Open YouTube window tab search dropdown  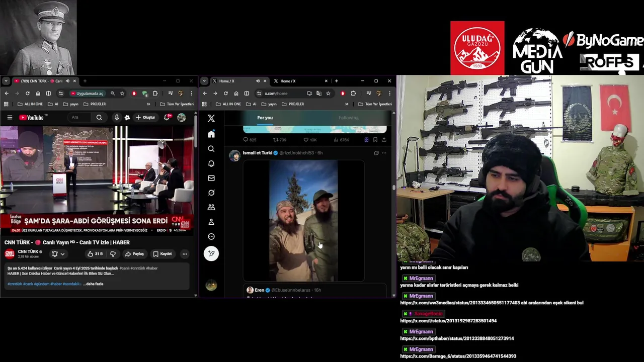pyautogui.click(x=6, y=81)
